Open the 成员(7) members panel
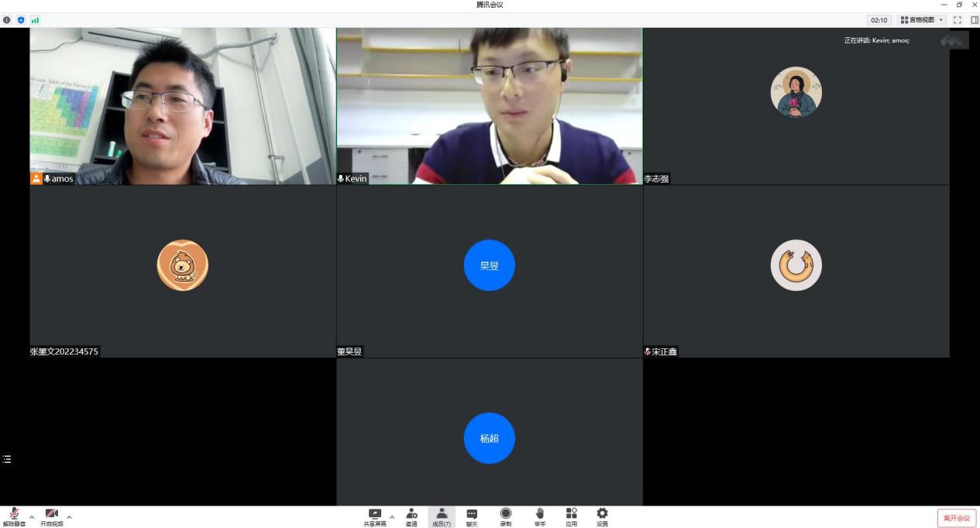The width and height of the screenshot is (980, 528). point(442,516)
